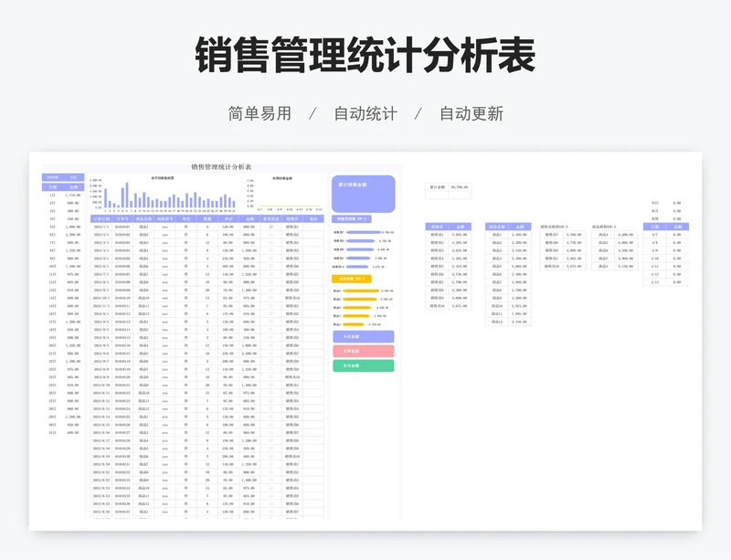731x560 pixels.
Task: Tick the shipped checkbox for order D0000103
Action: click(x=270, y=242)
